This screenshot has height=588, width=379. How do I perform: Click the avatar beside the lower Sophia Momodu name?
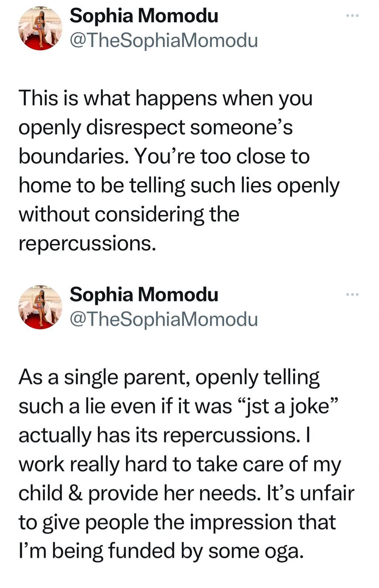[x=41, y=307]
